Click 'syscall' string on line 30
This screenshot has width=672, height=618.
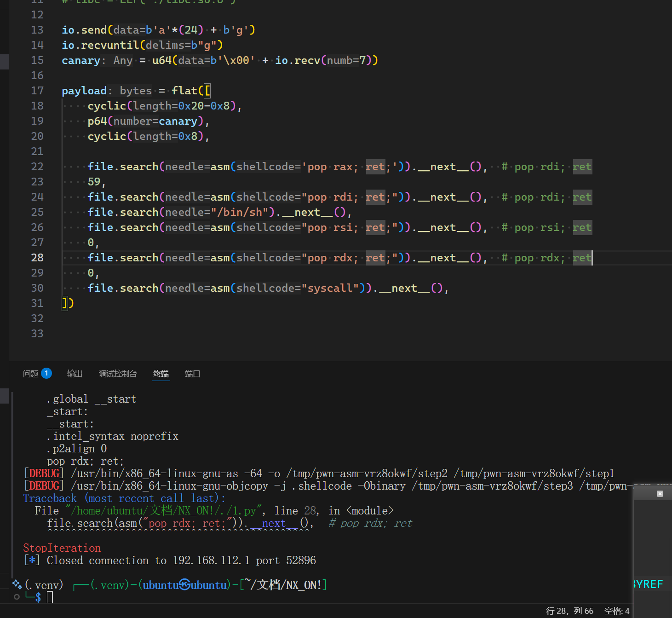(x=330, y=288)
